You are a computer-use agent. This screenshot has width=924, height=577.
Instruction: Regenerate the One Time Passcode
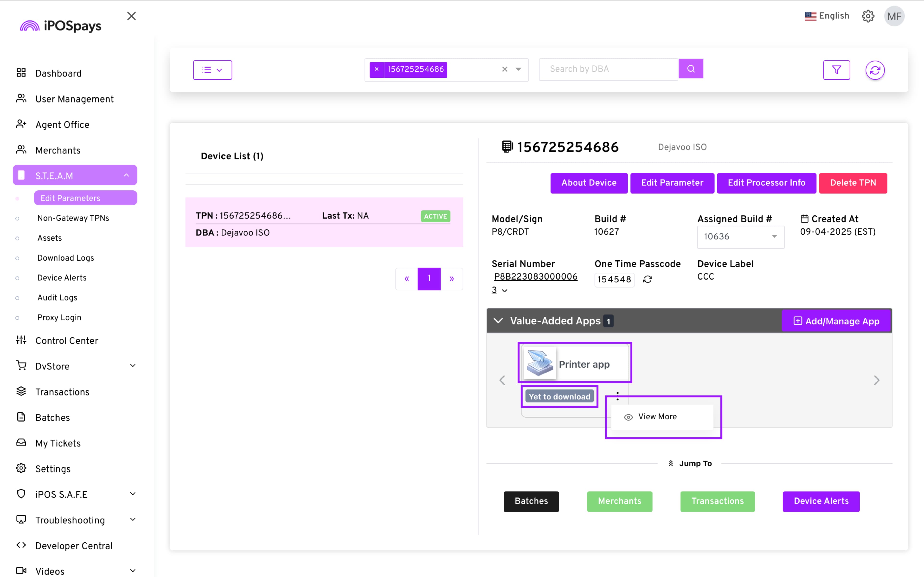(x=648, y=279)
